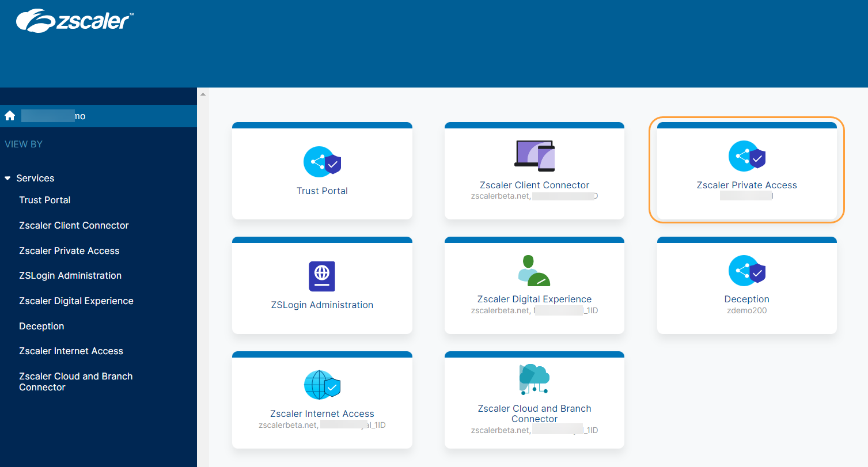Open Zscaler Digital Experience tile title
This screenshot has height=467, width=868.
(x=534, y=299)
